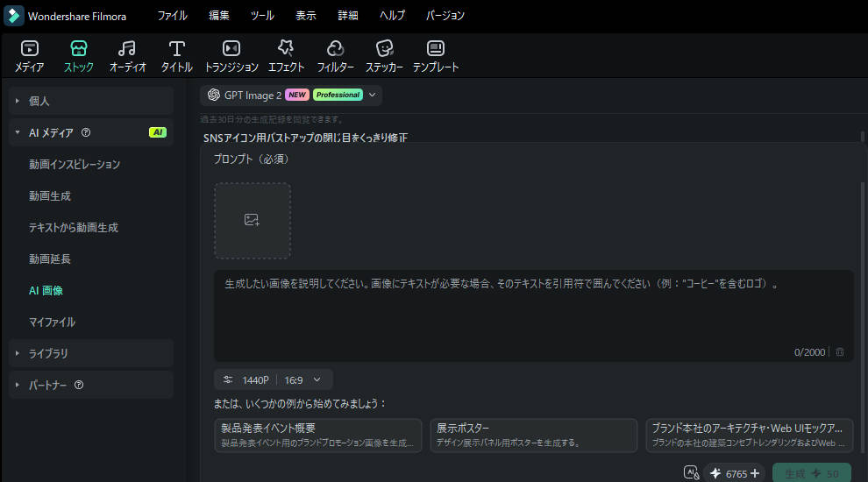
Task: Expand the ライブラリ section
Action: tap(91, 353)
